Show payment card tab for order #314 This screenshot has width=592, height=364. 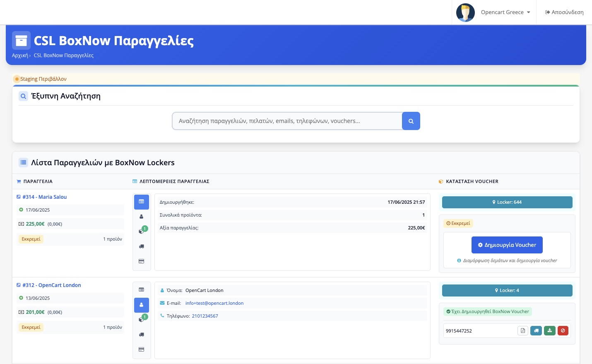point(142,261)
